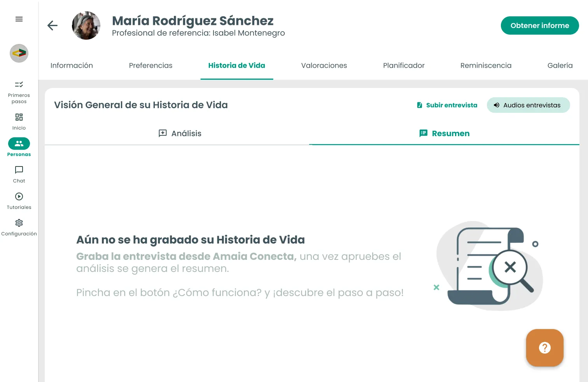Image resolution: width=588 pixels, height=382 pixels.
Task: Open the Planificador tab
Action: (404, 66)
